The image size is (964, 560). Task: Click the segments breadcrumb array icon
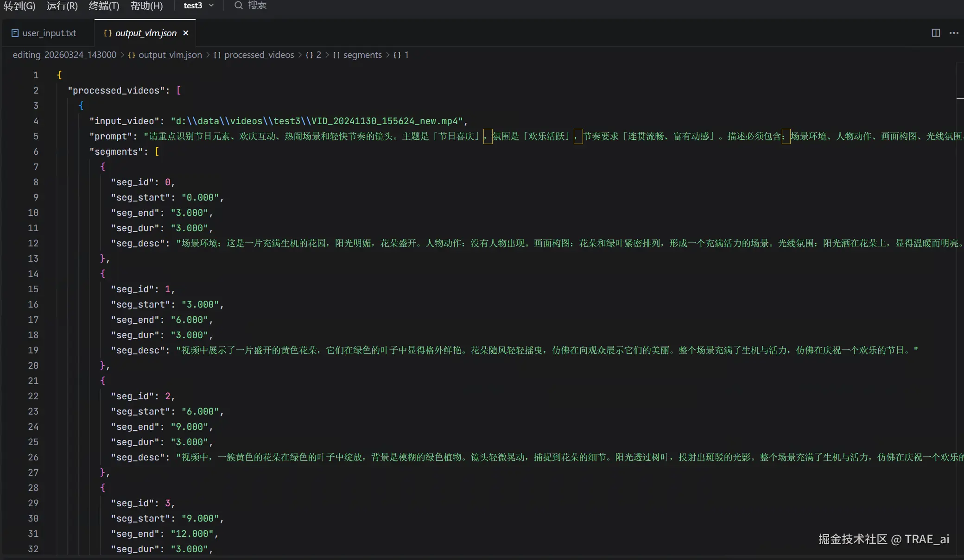336,55
